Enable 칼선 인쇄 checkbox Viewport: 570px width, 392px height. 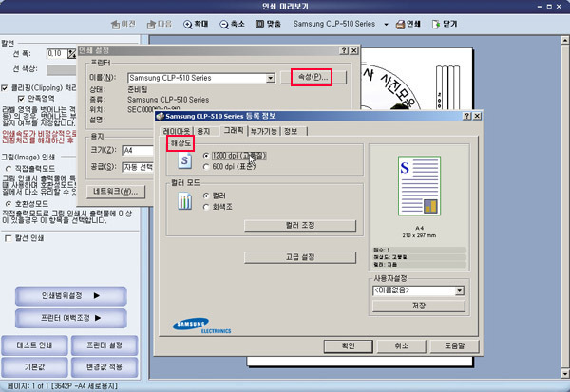click(8, 238)
